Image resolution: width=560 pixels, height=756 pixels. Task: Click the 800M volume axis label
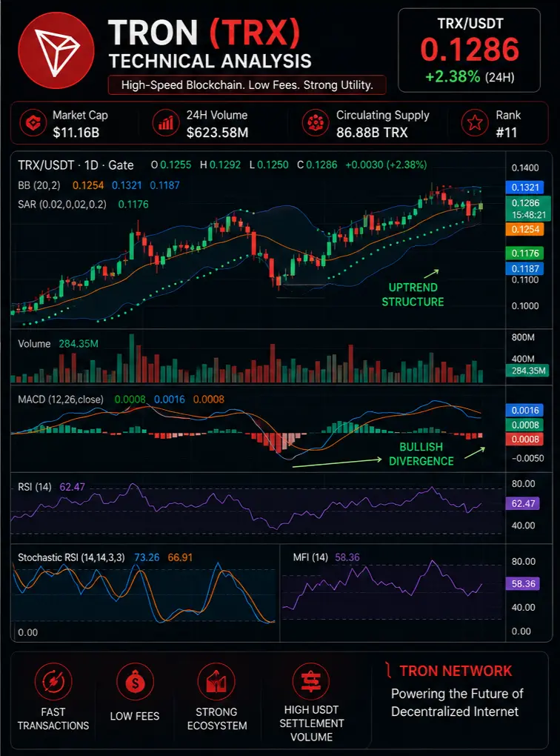click(523, 337)
